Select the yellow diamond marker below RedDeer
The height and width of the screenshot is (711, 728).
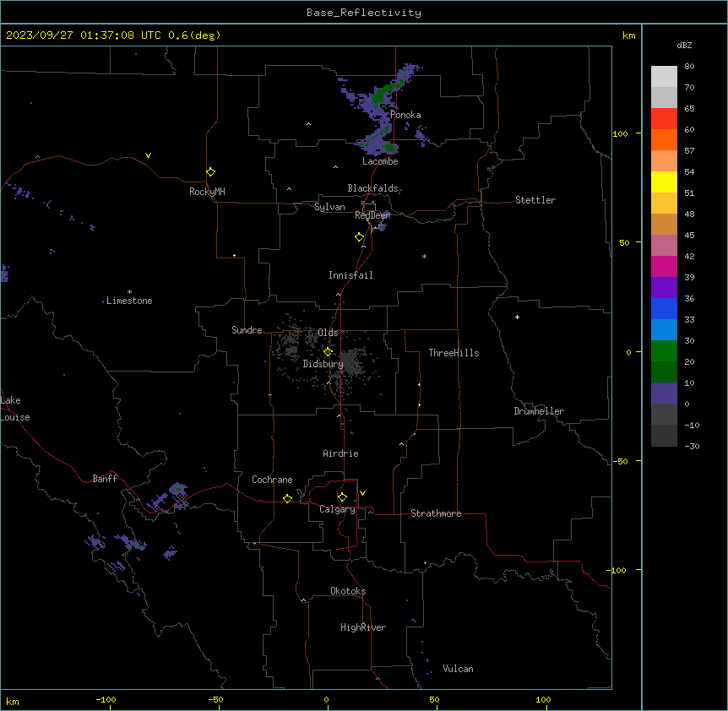(360, 237)
